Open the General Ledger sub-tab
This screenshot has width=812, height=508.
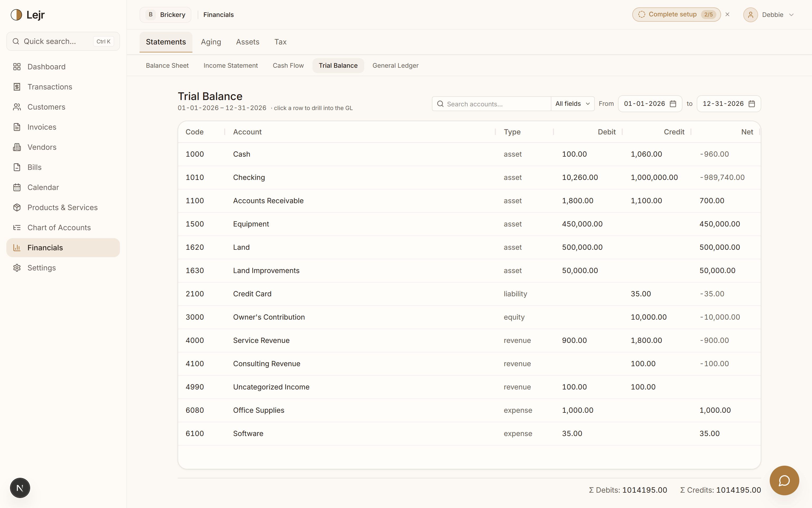[395, 66]
